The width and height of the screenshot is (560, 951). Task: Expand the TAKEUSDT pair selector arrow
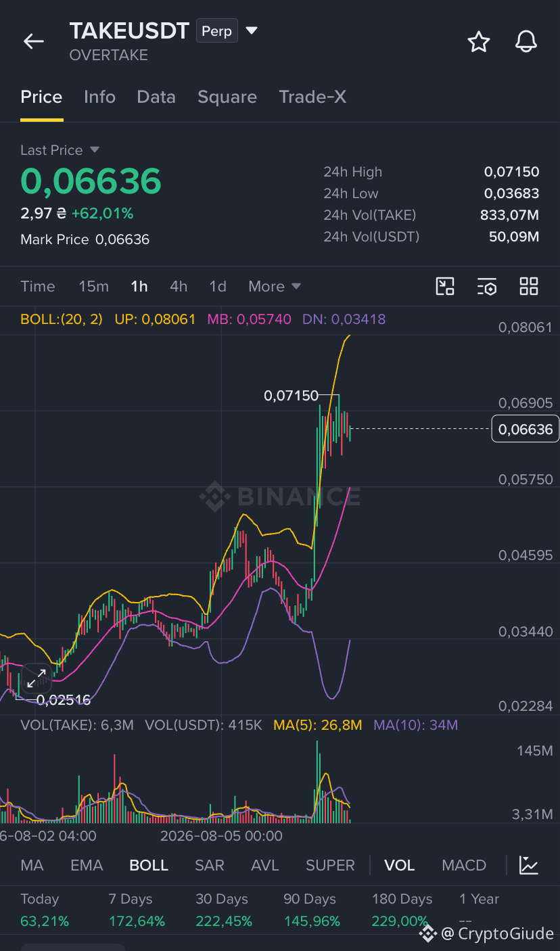252,30
